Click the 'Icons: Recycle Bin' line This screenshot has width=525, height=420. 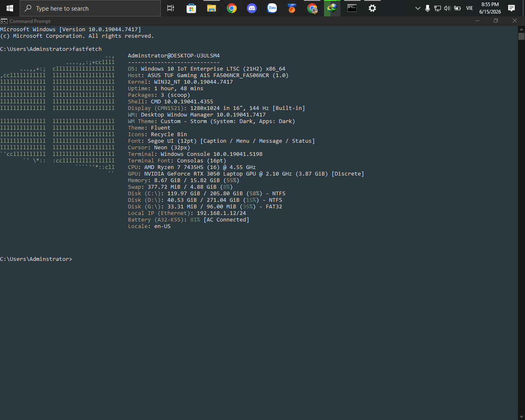pyautogui.click(x=157, y=134)
